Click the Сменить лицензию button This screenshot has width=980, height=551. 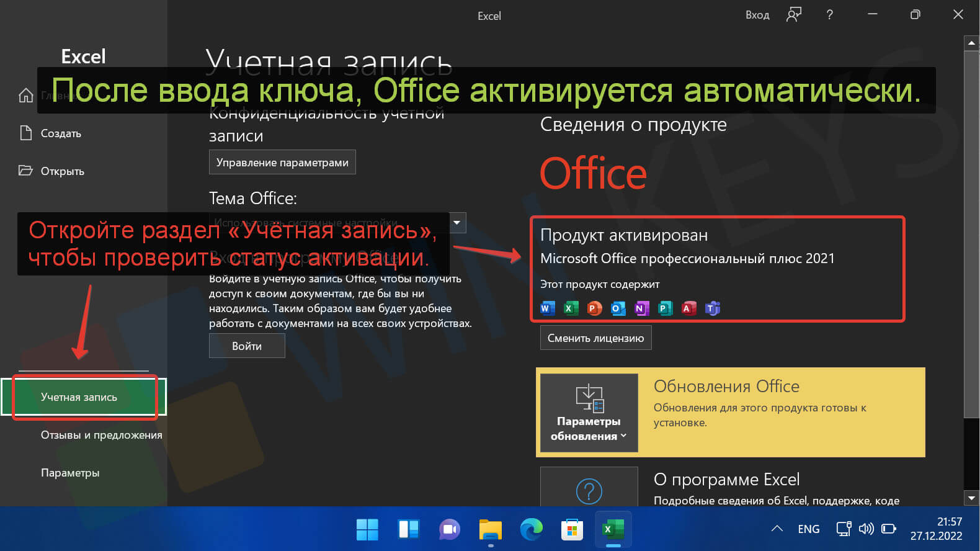tap(595, 338)
